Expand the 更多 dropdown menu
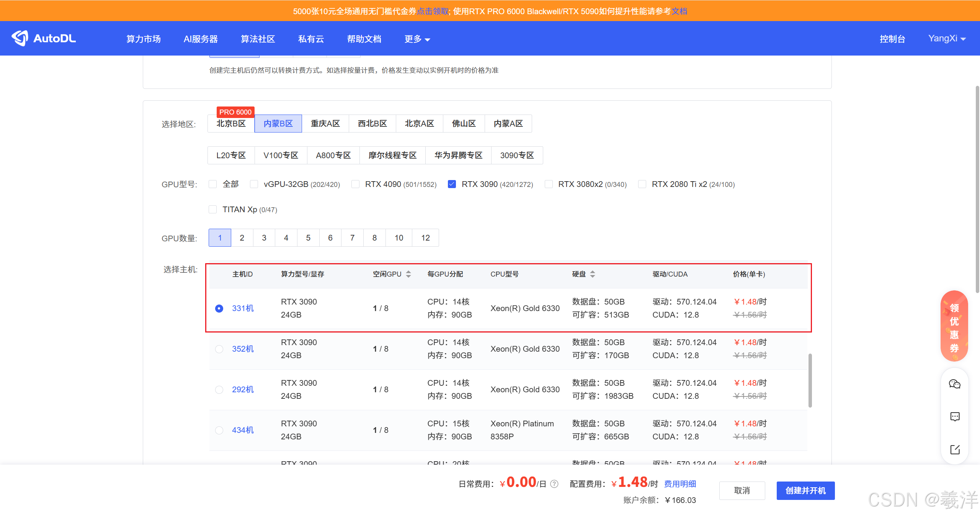Viewport: 980px width, 516px height. click(417, 39)
